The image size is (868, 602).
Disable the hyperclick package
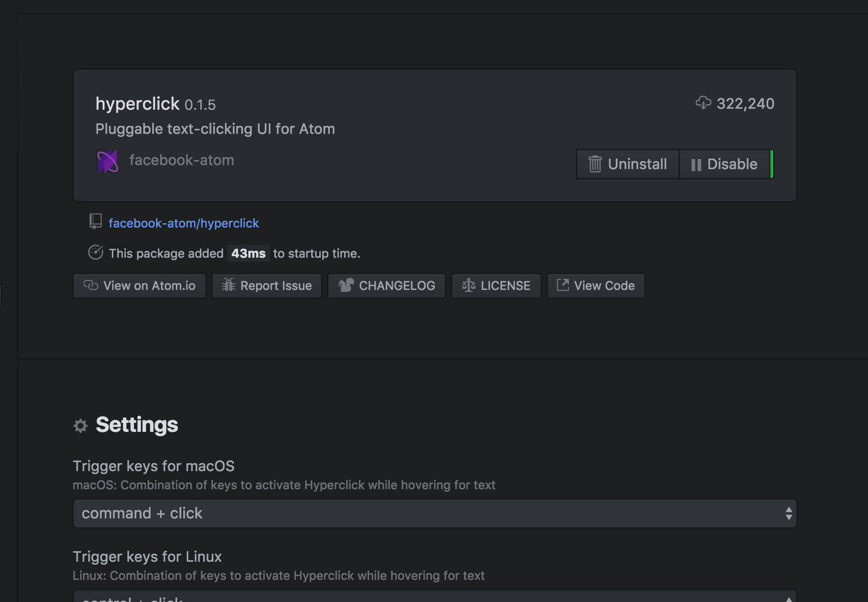pos(725,164)
